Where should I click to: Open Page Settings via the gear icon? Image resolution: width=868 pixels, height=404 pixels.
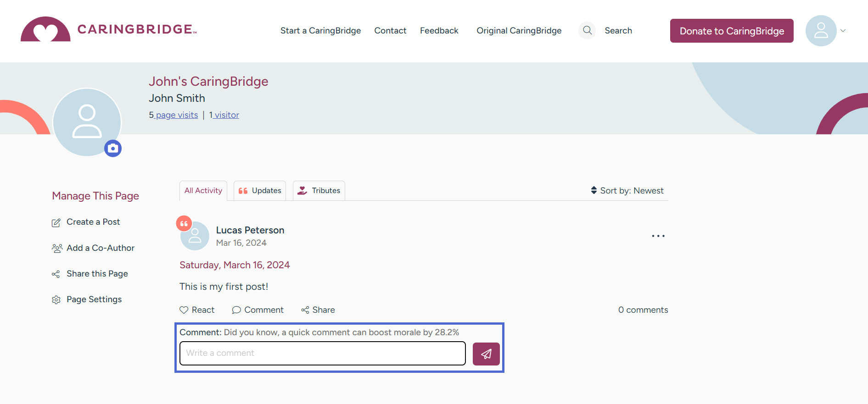56,299
